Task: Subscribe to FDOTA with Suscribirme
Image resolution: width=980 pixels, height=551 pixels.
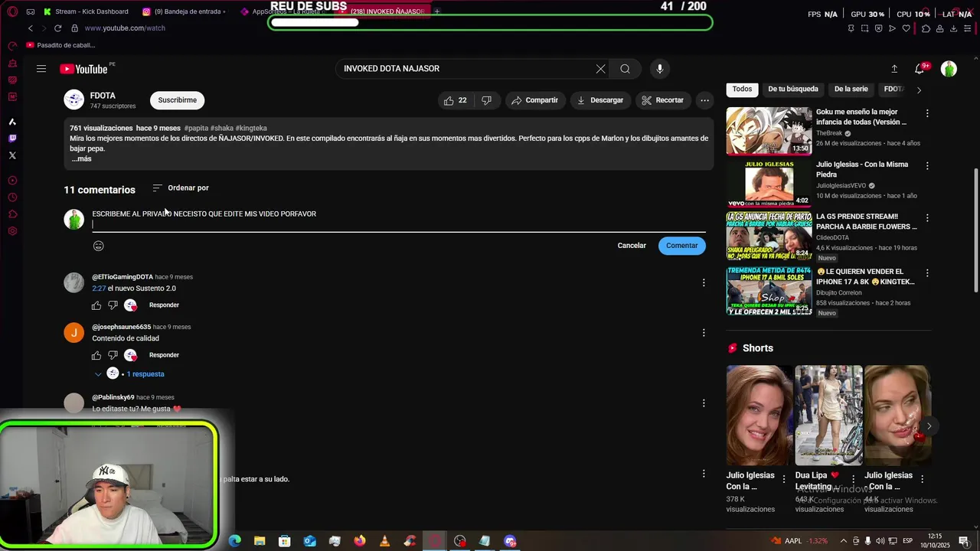Action: click(x=178, y=100)
